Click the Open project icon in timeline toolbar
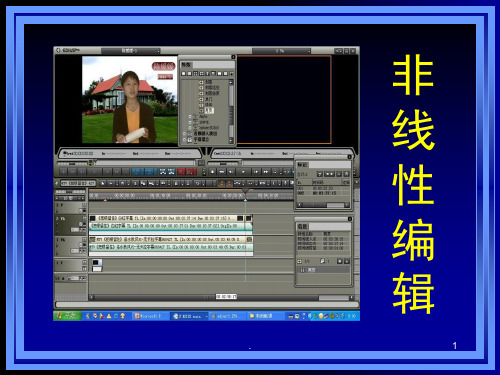The width and height of the screenshot is (500, 375). coord(111,183)
